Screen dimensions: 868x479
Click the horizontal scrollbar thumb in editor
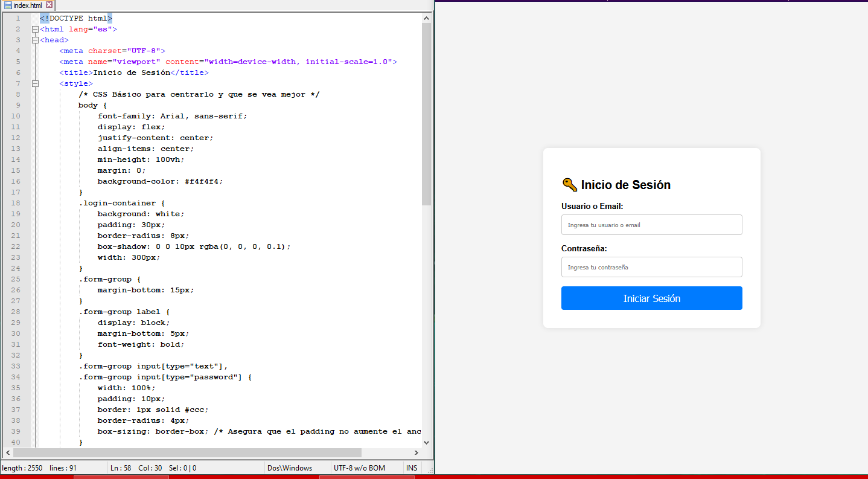tap(187, 452)
